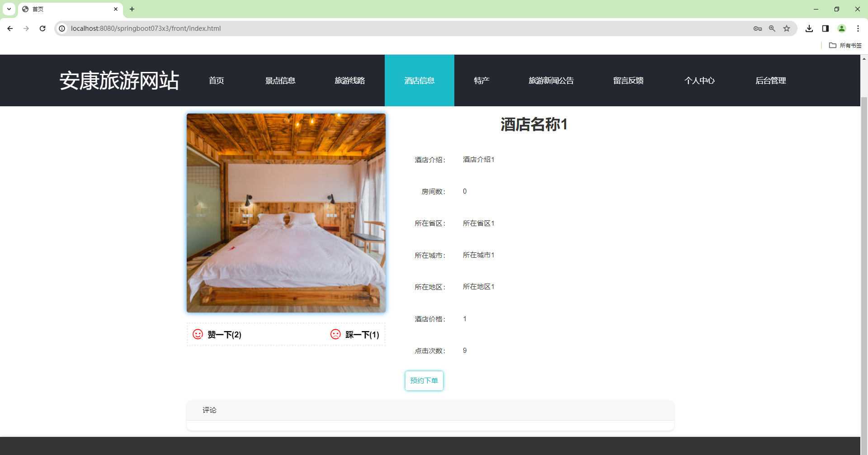
Task: Open 后台管理 navigation item
Action: click(771, 81)
